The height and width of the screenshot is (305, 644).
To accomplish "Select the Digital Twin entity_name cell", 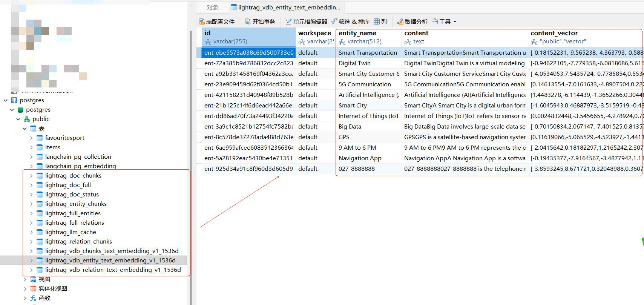I will tap(369, 63).
